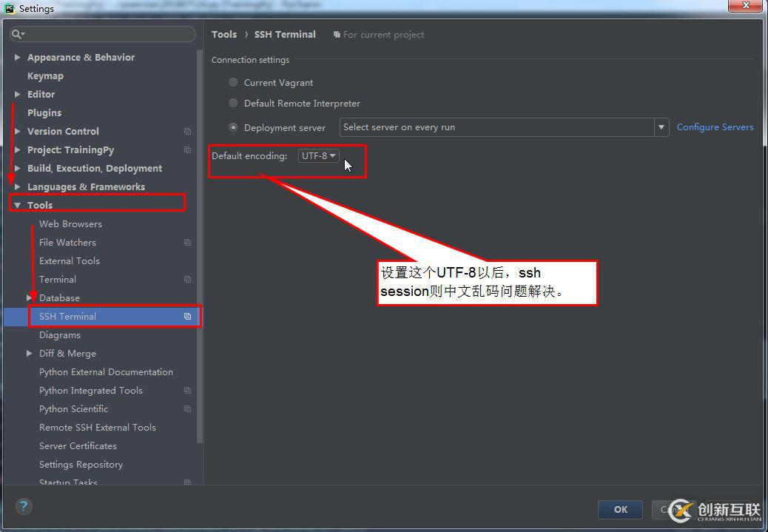The height and width of the screenshot is (532, 768).
Task: Open the Plugins settings page
Action: 44,112
